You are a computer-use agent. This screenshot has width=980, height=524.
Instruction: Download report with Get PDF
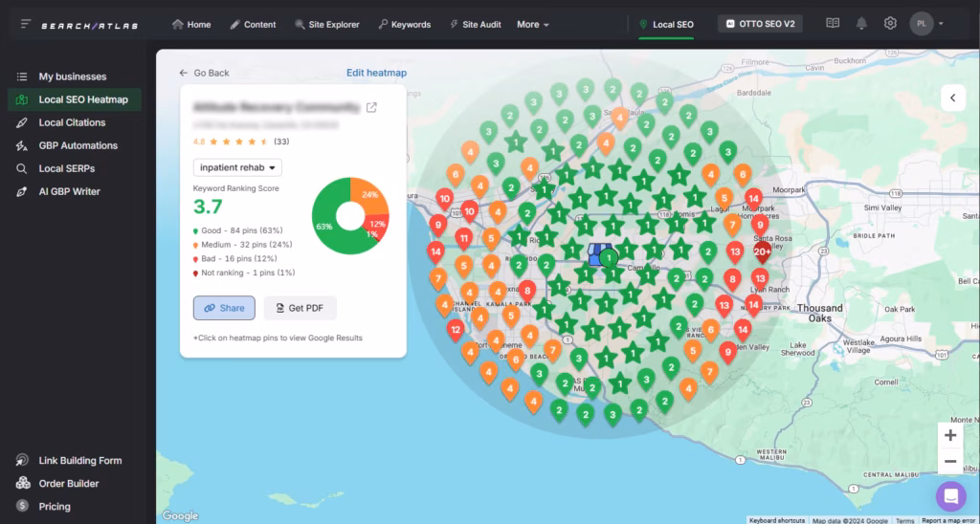click(x=300, y=308)
